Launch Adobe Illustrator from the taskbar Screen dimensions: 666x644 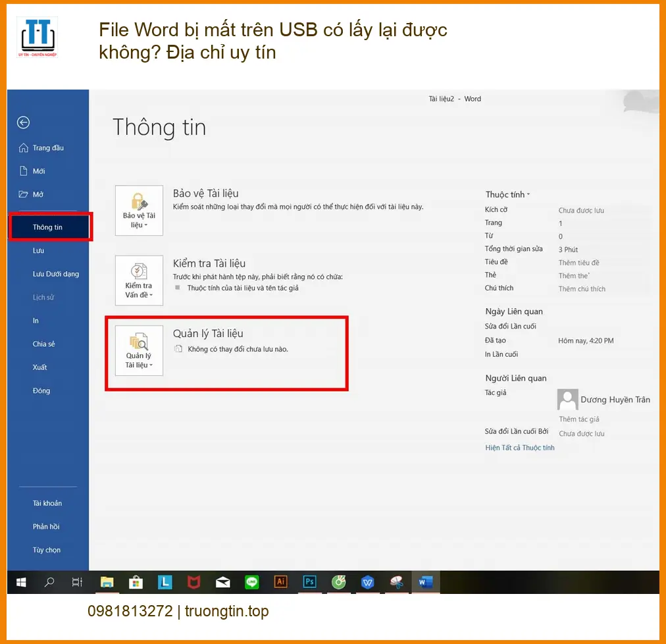click(x=280, y=582)
